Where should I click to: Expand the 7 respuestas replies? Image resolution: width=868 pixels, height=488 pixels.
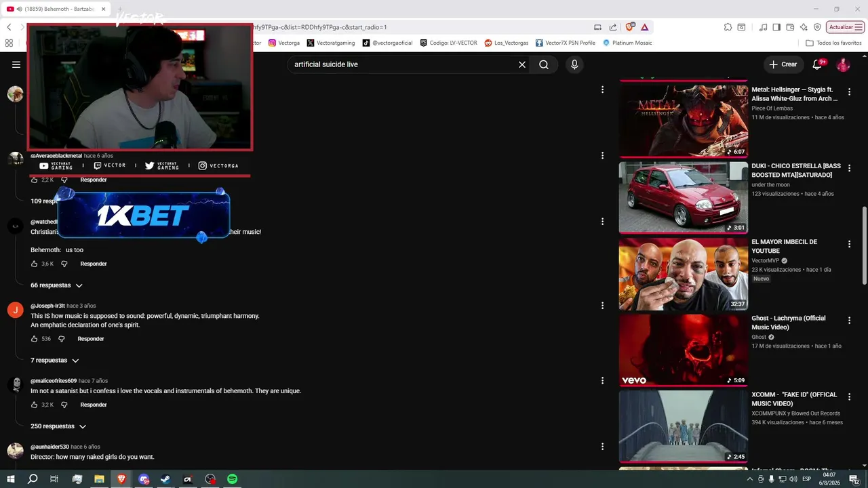(55, 360)
